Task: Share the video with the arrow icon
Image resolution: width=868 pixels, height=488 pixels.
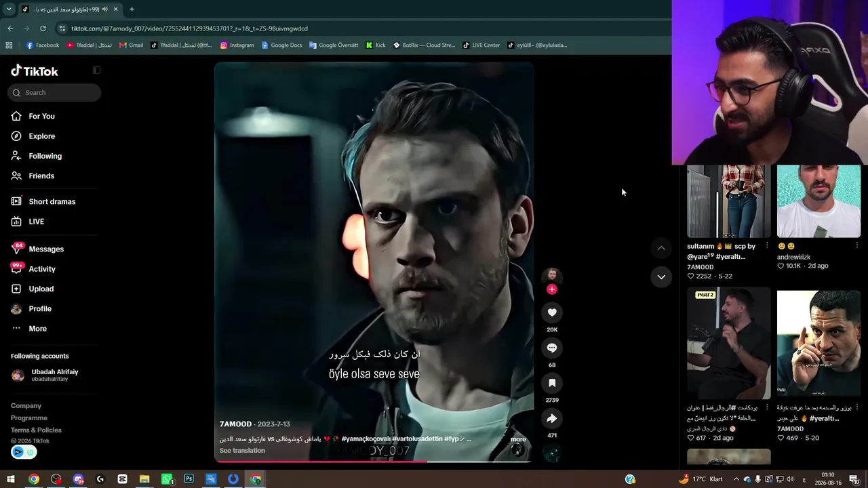Action: pyautogui.click(x=552, y=418)
